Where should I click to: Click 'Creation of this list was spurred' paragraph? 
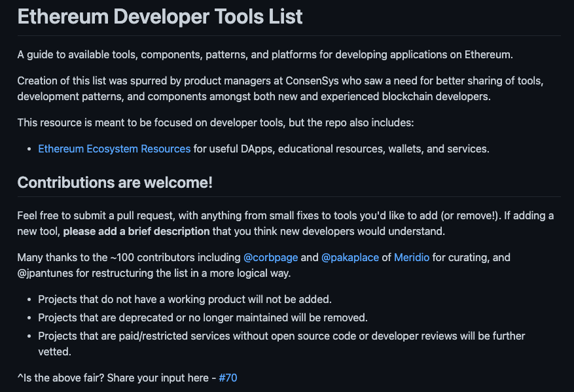click(x=280, y=88)
